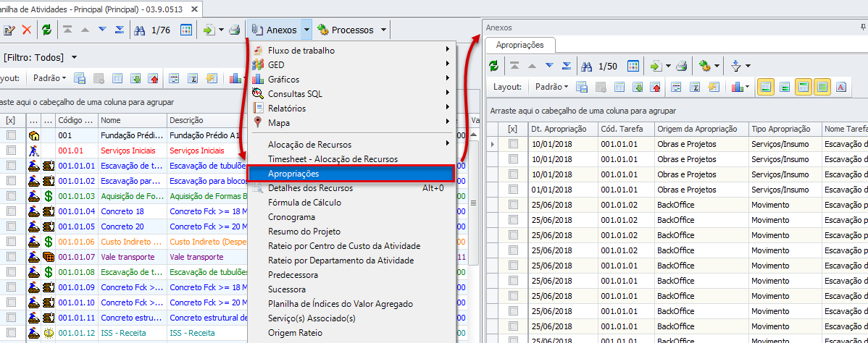Refresh the main activities grid
The width and height of the screenshot is (868, 343).
click(x=48, y=30)
